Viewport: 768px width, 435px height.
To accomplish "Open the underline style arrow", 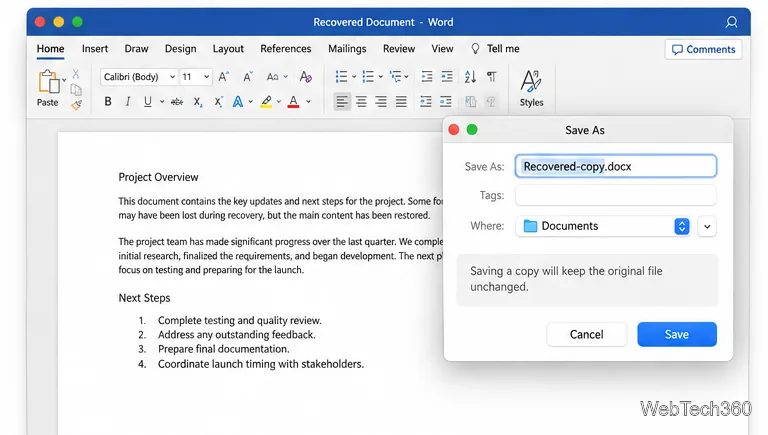I will [x=162, y=102].
